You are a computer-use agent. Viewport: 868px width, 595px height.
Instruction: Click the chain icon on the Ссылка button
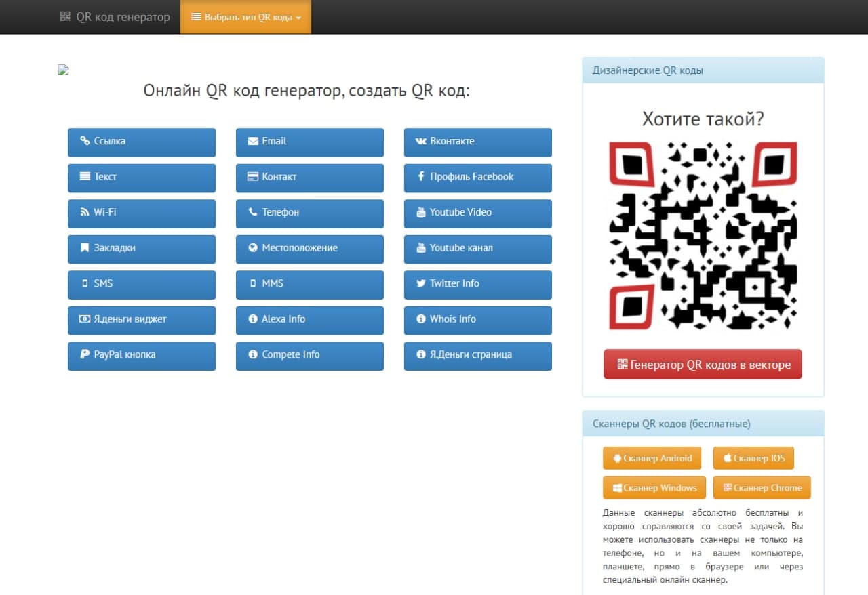85,141
